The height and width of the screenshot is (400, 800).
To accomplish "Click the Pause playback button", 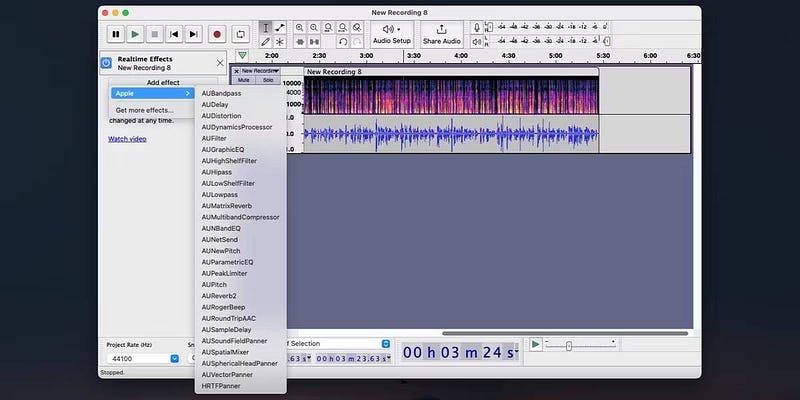I will click(x=116, y=34).
